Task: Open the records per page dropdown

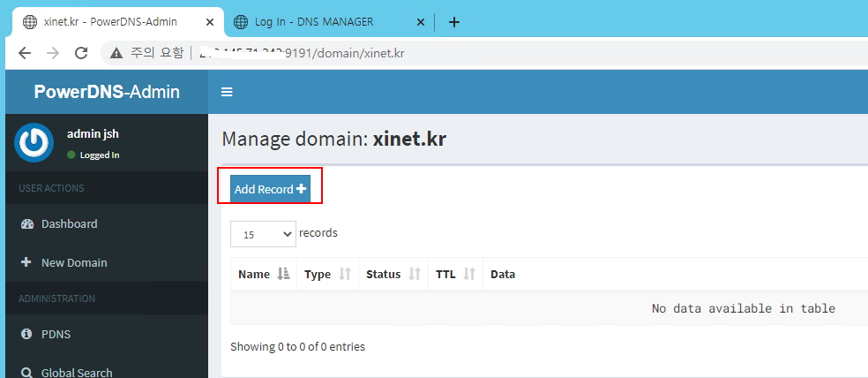Action: pyautogui.click(x=263, y=234)
